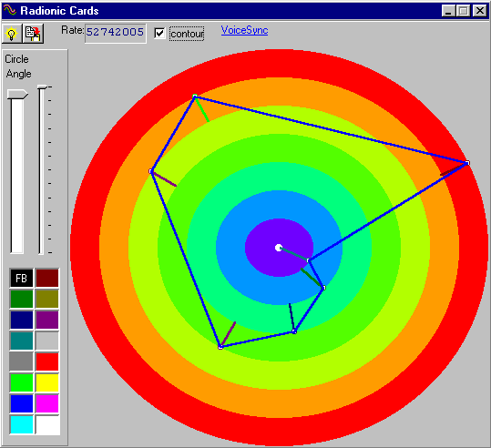
Task: Click the Angle label text
Action: 19,74
